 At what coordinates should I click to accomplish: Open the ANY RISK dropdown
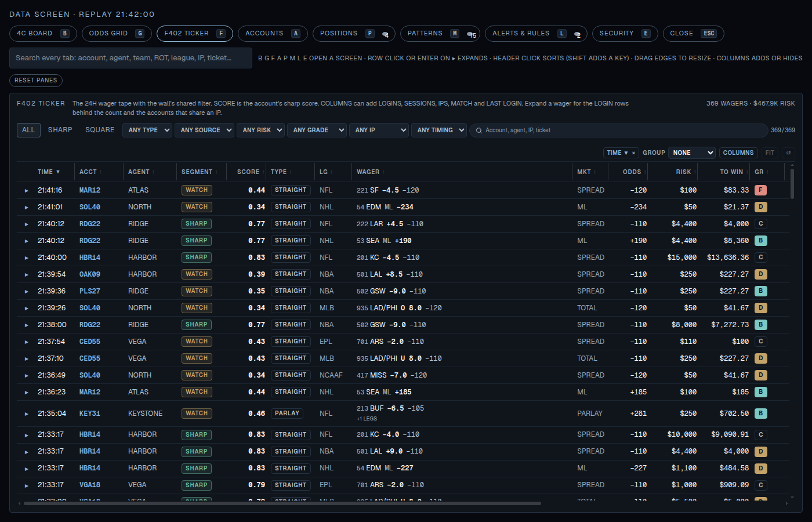pos(260,130)
